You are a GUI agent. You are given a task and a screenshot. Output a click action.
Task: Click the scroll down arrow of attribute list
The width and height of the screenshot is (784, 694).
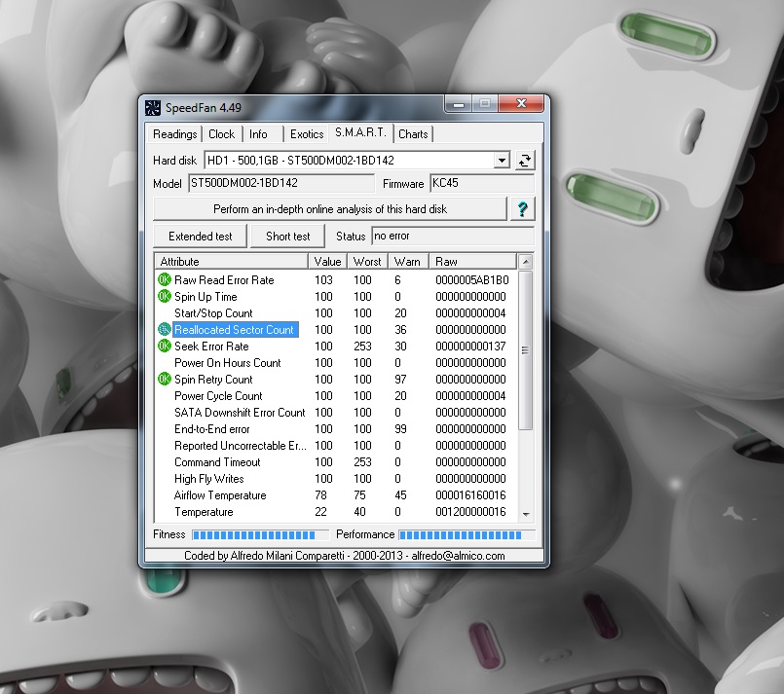point(525,514)
